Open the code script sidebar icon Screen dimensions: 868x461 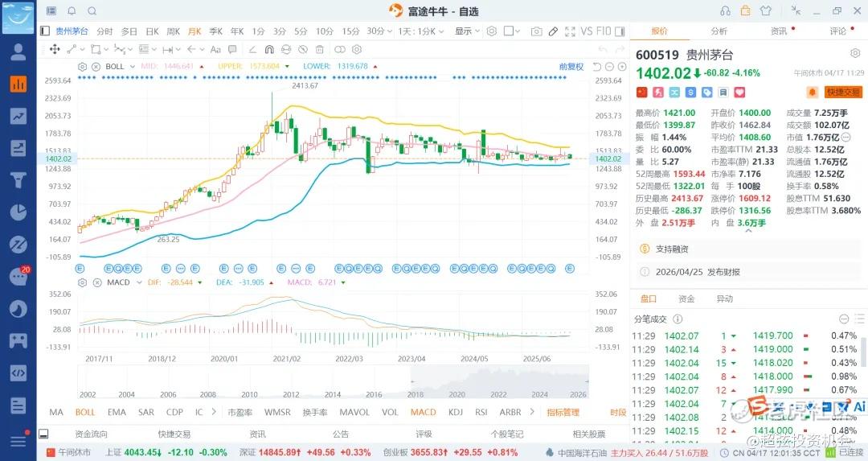[18, 373]
